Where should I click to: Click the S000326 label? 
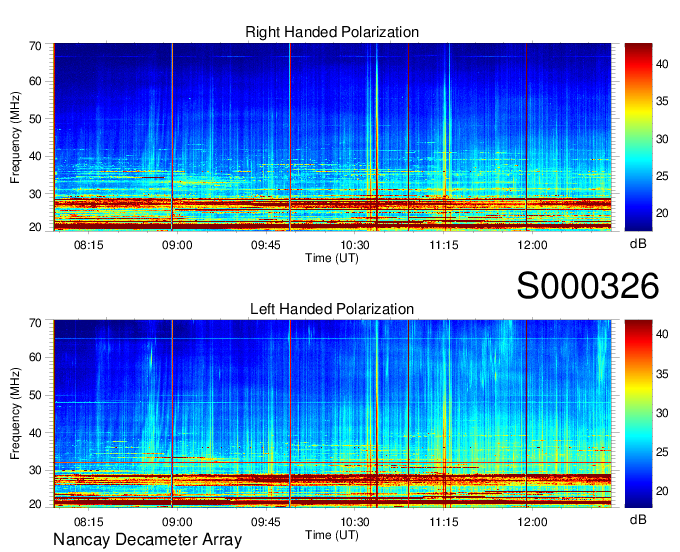tap(588, 286)
